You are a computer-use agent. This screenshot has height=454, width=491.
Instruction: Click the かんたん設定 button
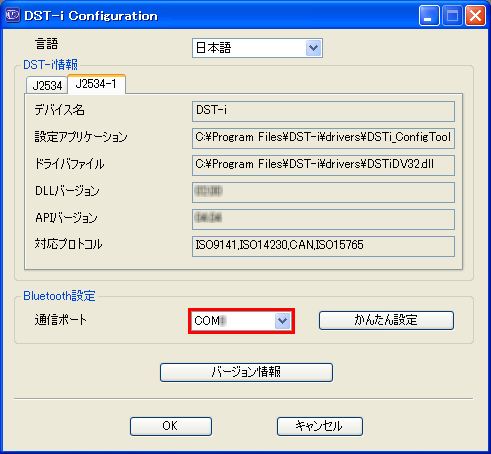point(386,320)
